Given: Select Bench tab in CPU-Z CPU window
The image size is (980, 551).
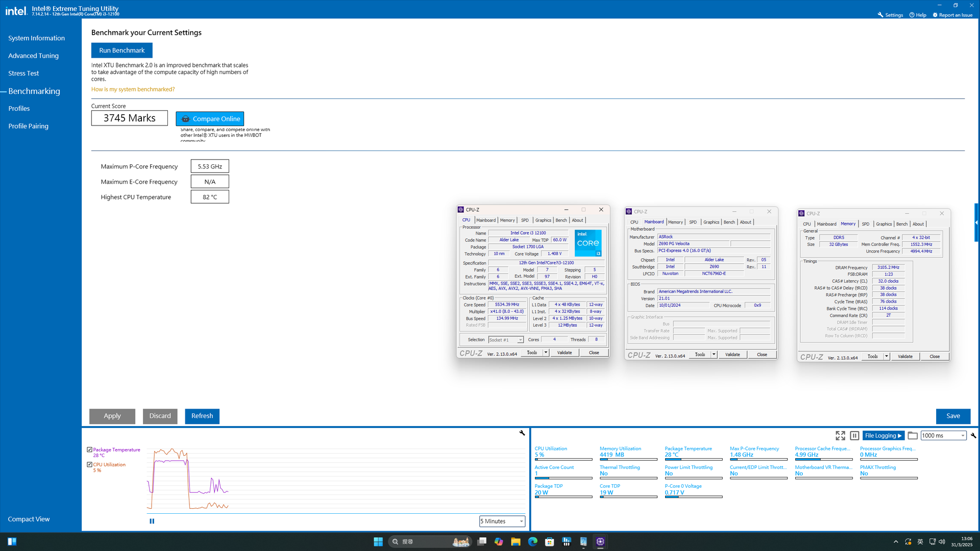Looking at the screenshot, I should click(x=561, y=220).
